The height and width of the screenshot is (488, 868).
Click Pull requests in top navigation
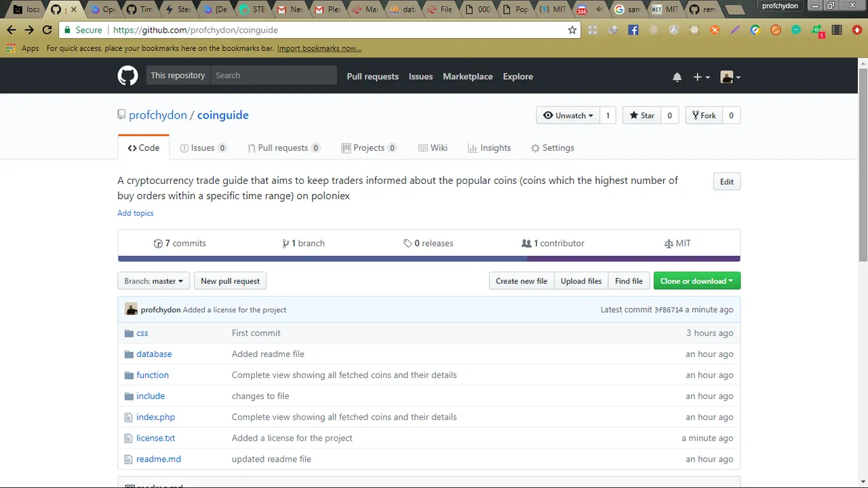click(x=372, y=77)
